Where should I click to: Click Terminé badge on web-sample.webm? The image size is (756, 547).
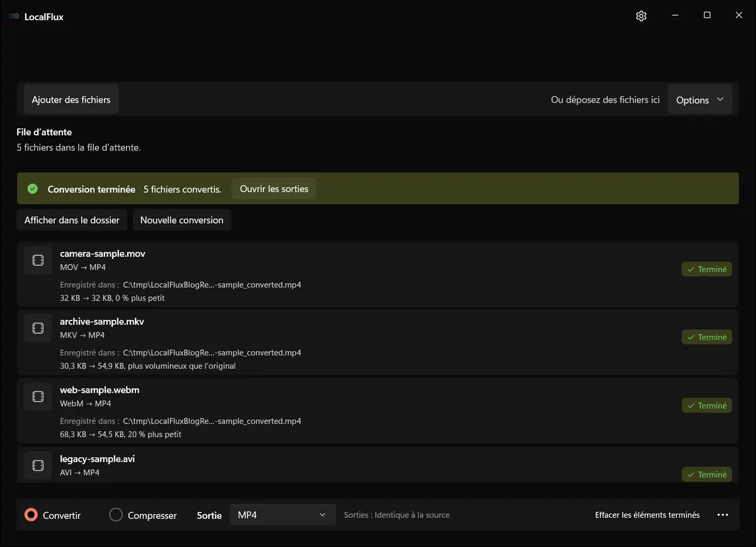coord(707,406)
